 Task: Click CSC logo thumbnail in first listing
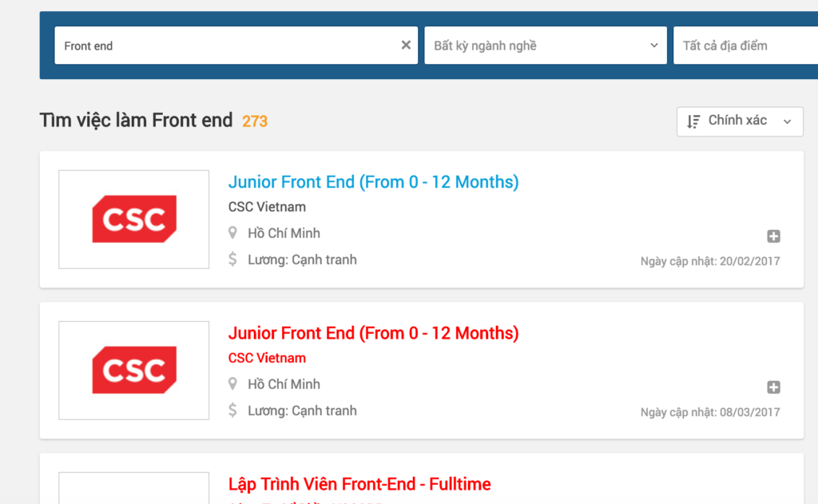tap(134, 219)
